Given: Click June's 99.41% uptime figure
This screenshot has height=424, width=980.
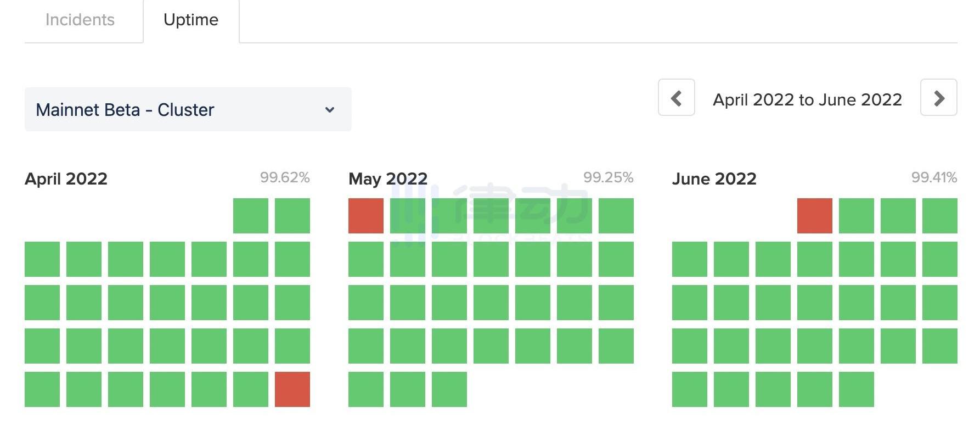Looking at the screenshot, I should coord(934,177).
